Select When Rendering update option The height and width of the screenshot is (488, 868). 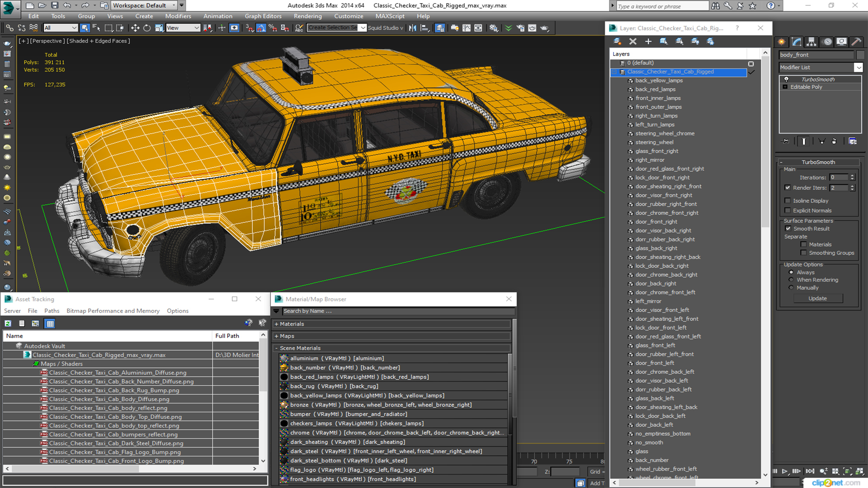791,280
